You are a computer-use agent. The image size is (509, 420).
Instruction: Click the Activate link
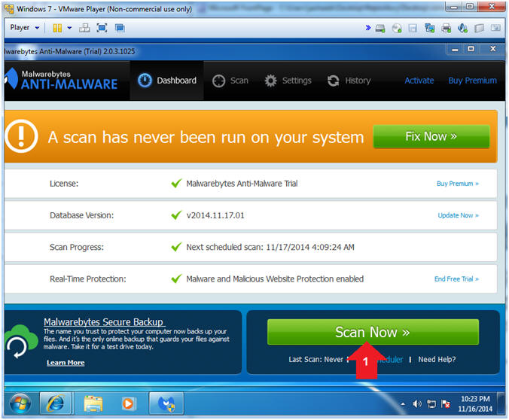[419, 81]
